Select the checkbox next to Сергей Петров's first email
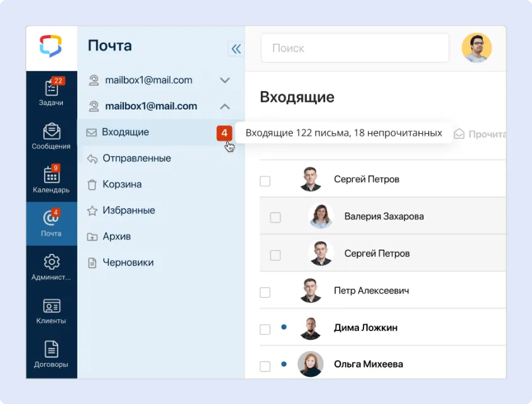The width and height of the screenshot is (532, 404). coord(265,180)
